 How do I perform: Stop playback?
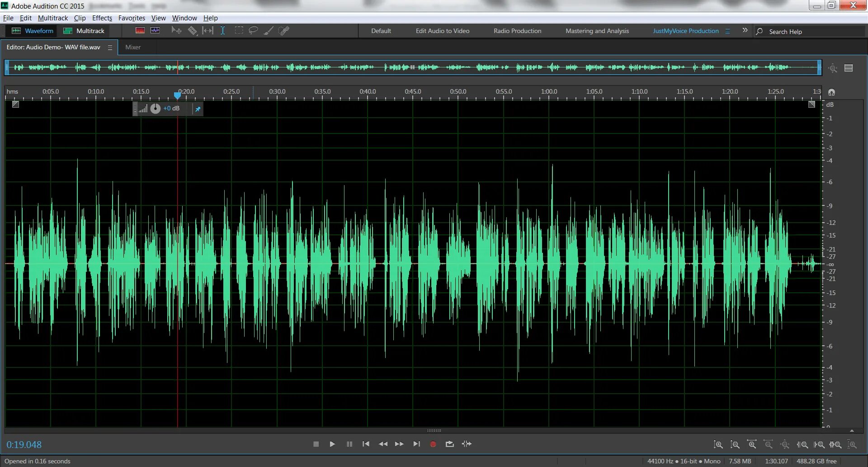pos(316,444)
